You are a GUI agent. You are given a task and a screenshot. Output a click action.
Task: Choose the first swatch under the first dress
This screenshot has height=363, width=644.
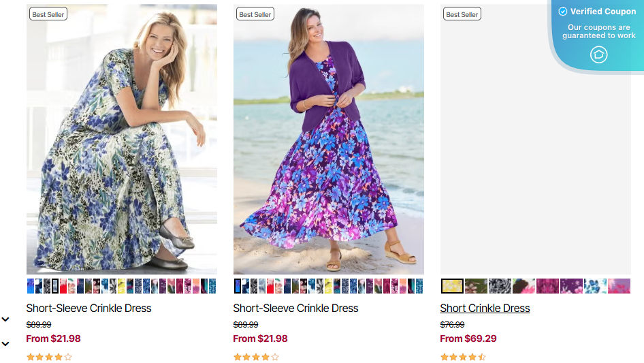click(31, 286)
